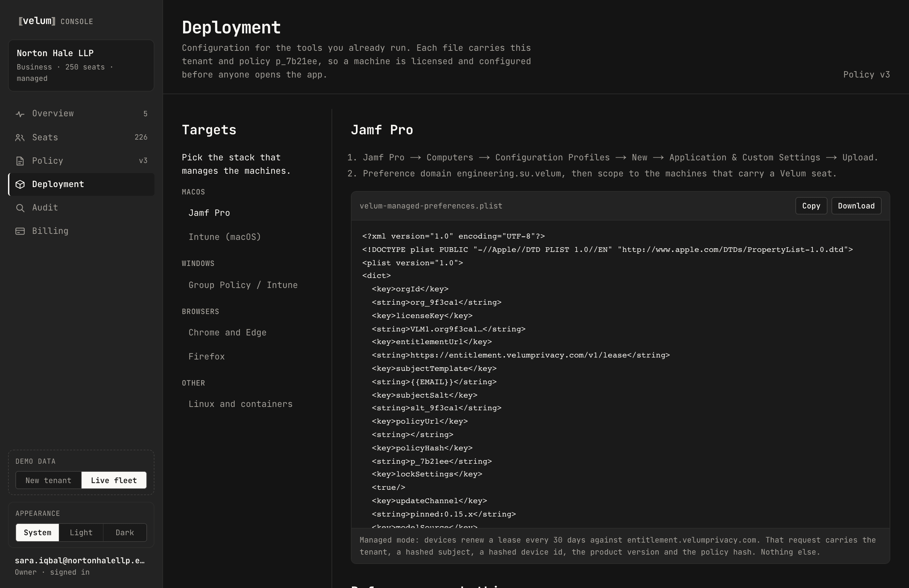Image resolution: width=909 pixels, height=588 pixels.
Task: Go to the Seats page
Action: pyautogui.click(x=81, y=137)
